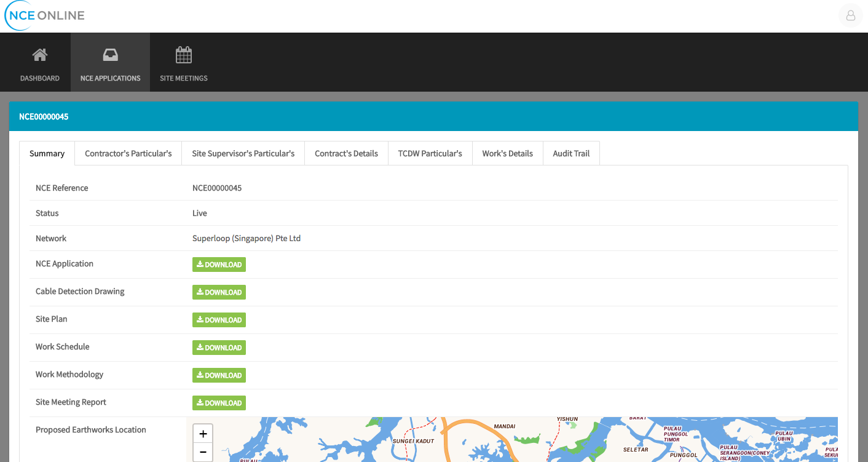The image size is (868, 462).
Task: Download the Work Methodology document
Action: [219, 375]
